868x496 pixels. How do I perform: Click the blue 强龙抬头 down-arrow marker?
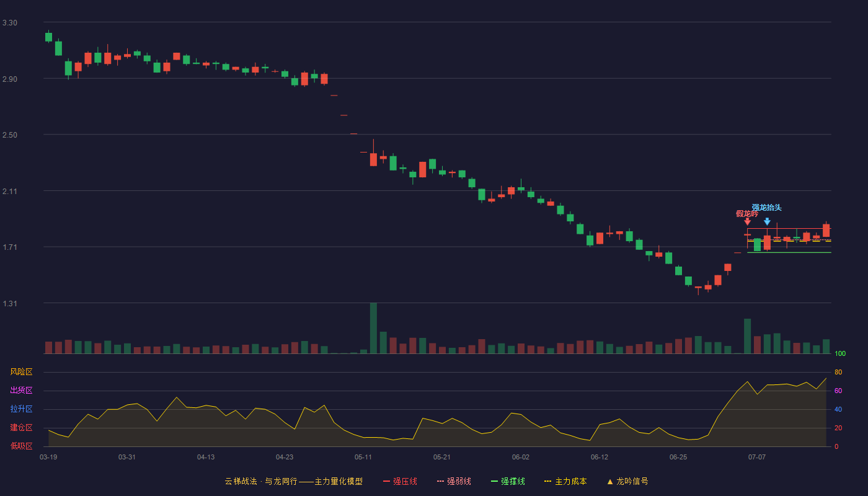[x=767, y=221]
